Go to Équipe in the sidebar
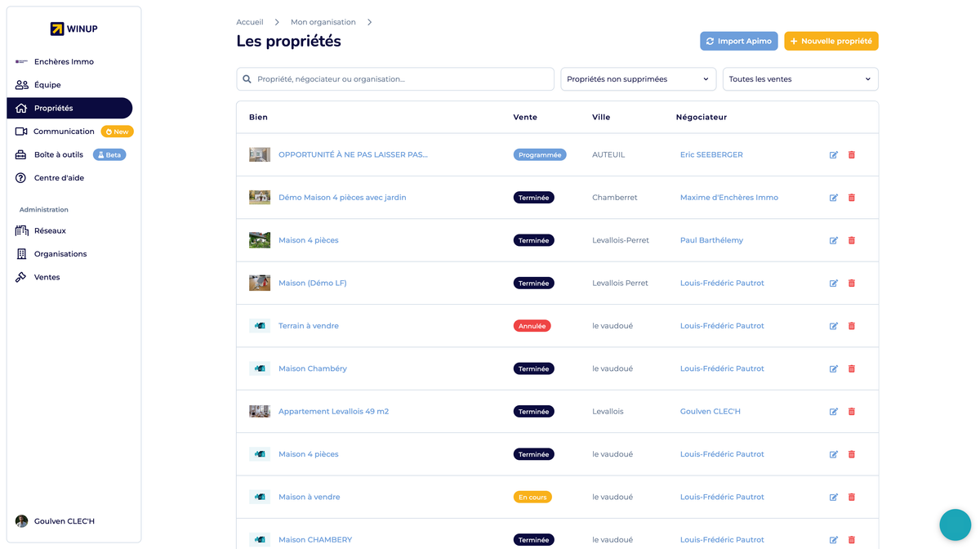This screenshot has width=980, height=549. pyautogui.click(x=47, y=85)
